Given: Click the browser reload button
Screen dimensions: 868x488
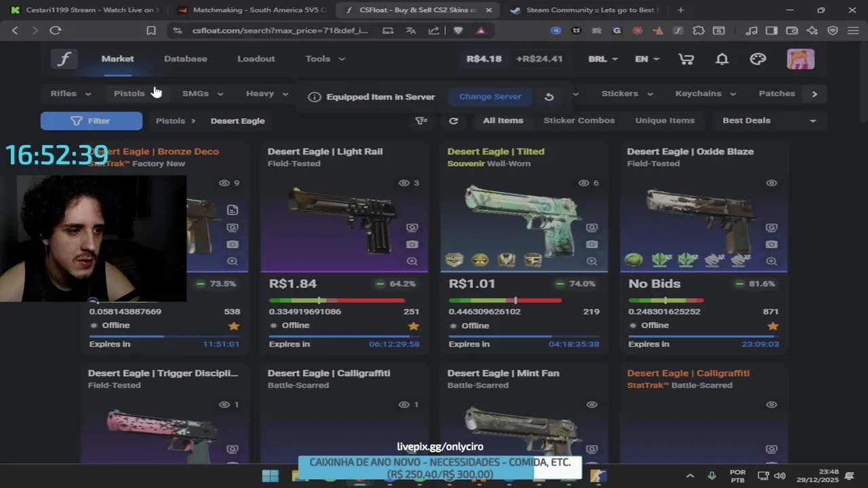Looking at the screenshot, I should [x=56, y=30].
